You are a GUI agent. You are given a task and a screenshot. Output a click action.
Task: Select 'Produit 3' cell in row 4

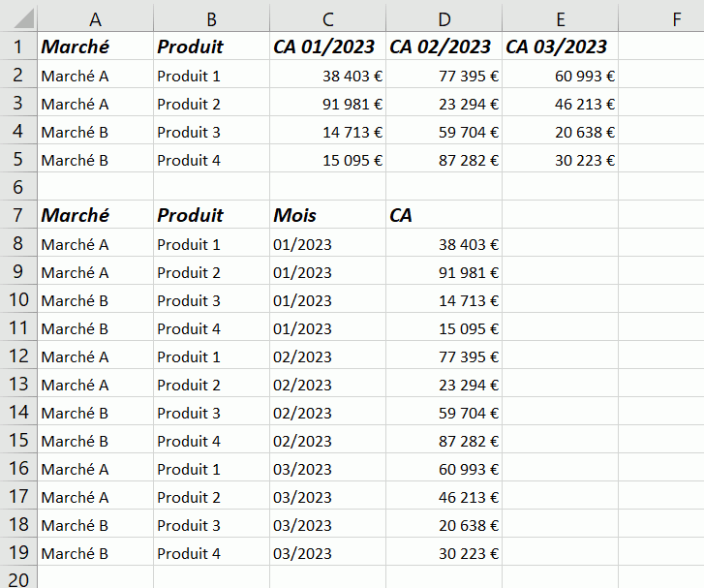(x=211, y=132)
